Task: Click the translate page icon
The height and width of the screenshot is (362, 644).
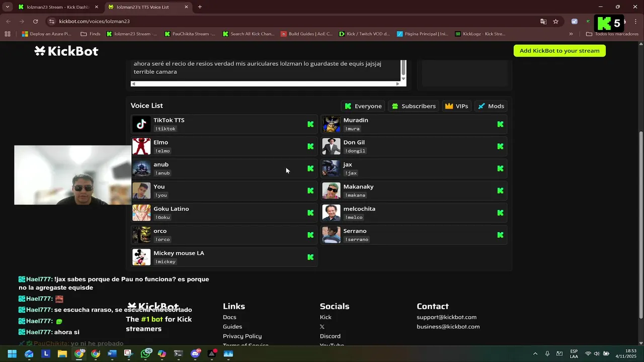Action: [x=543, y=22]
